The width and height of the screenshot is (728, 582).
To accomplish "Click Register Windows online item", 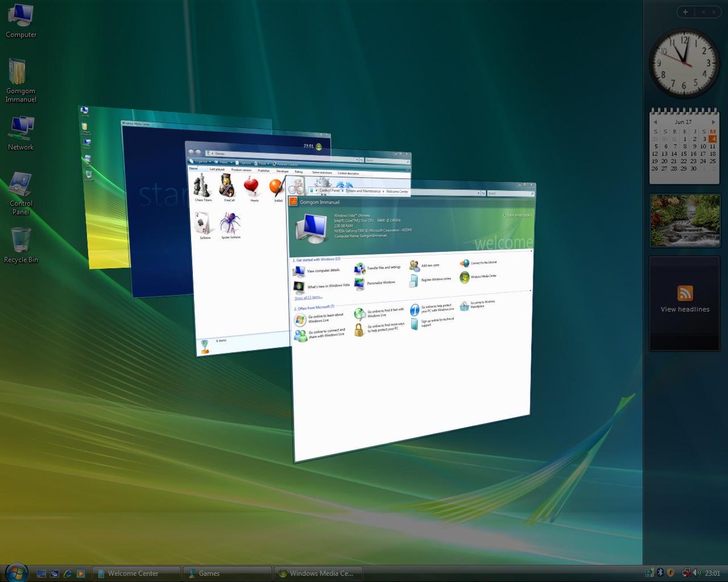I will click(x=431, y=279).
